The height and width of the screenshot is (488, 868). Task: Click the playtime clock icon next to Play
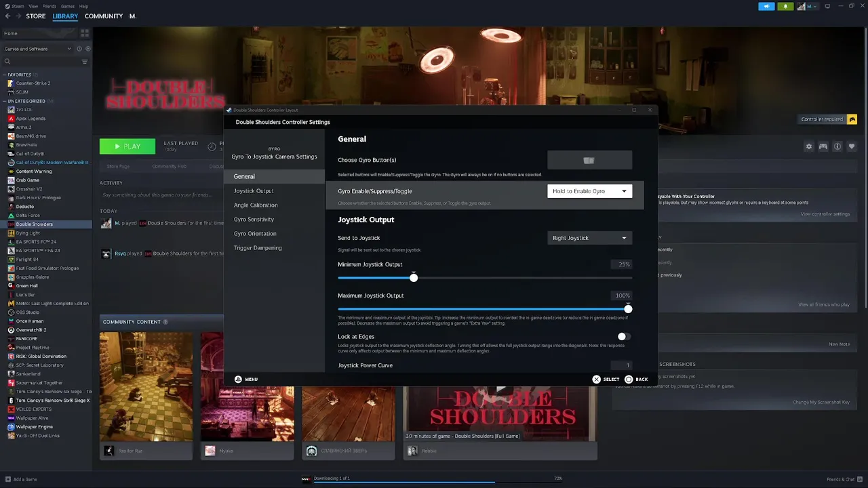point(212,146)
